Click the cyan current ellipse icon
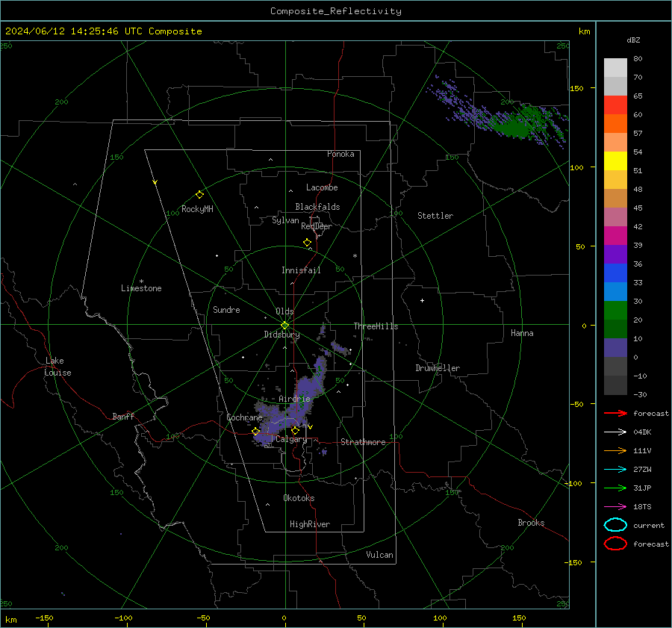 point(615,525)
